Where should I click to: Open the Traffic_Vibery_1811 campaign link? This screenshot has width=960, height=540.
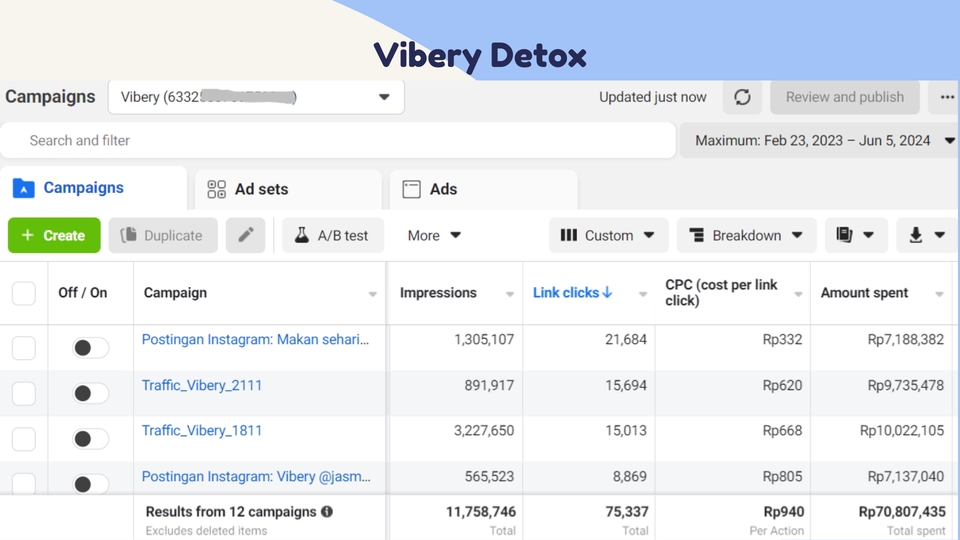coord(201,430)
